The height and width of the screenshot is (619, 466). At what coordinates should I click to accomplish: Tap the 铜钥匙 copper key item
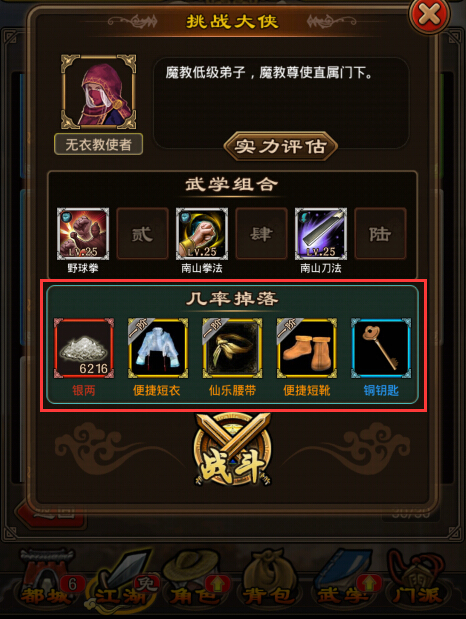click(381, 348)
